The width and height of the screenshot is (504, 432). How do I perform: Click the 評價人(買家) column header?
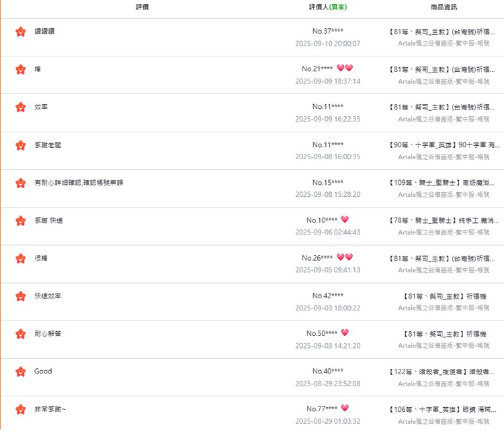click(328, 7)
